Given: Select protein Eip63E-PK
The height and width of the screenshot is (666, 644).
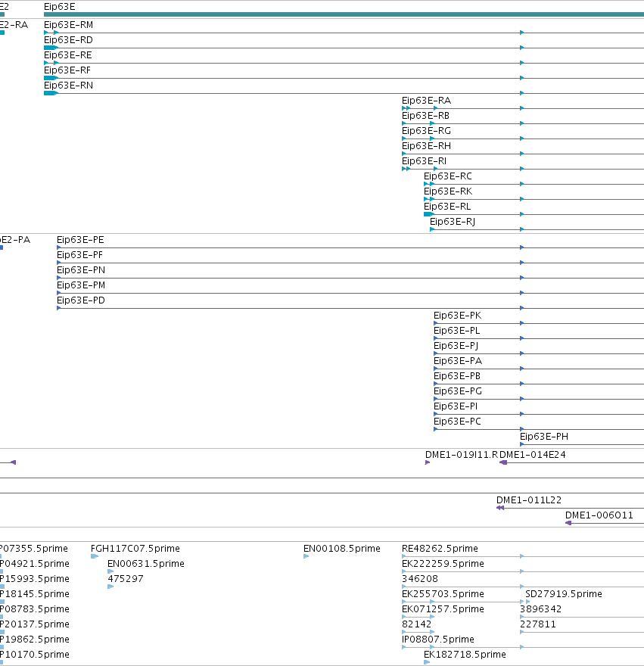Looking at the screenshot, I should click(x=458, y=316).
